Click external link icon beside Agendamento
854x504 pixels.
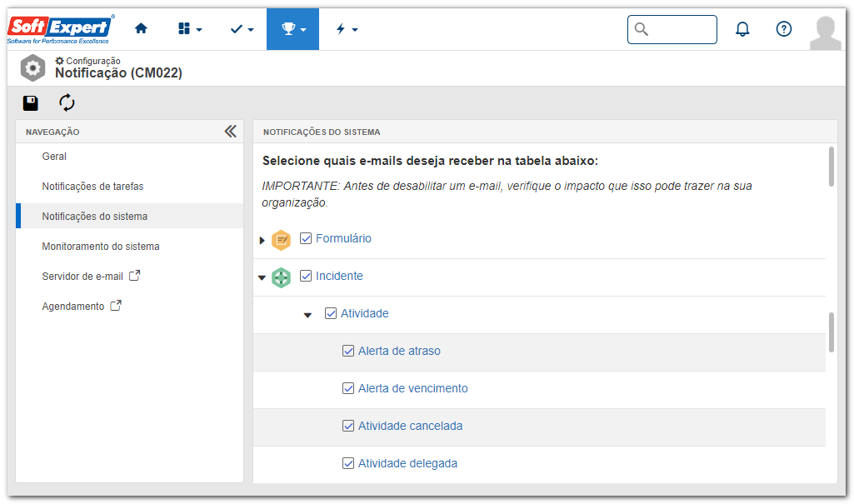point(116,306)
